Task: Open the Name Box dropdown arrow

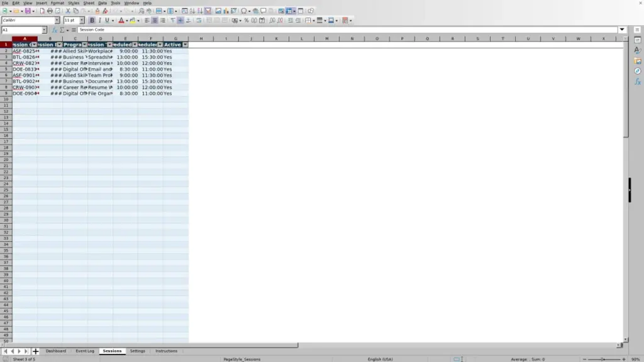Action: pyautogui.click(x=44, y=30)
